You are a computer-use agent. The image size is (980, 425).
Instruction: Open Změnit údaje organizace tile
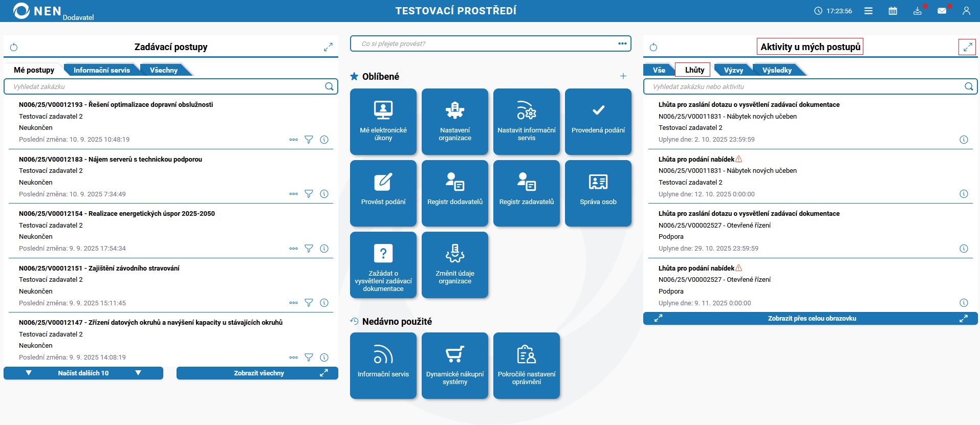click(455, 265)
